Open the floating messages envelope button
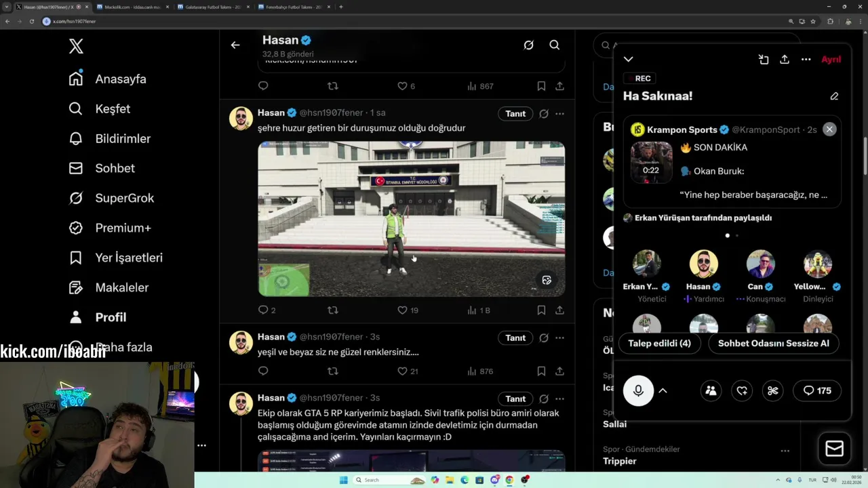Image resolution: width=868 pixels, height=488 pixels. 834,449
